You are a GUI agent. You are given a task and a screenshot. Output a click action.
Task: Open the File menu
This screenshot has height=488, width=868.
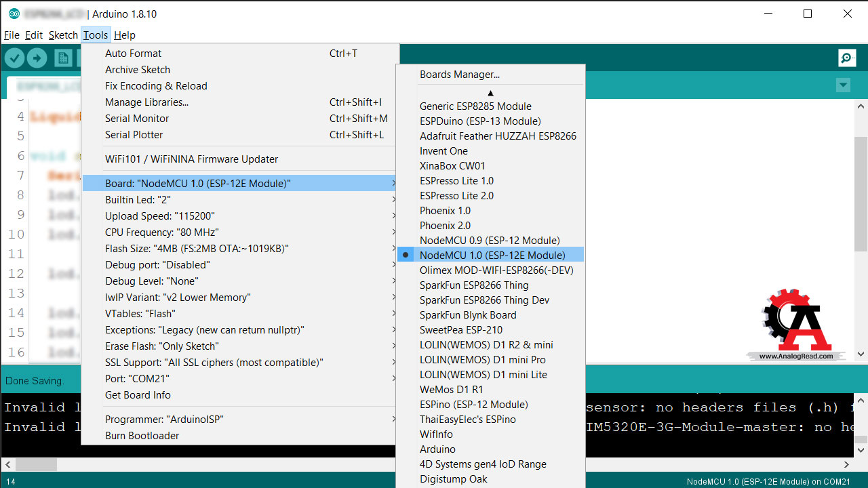(12, 35)
